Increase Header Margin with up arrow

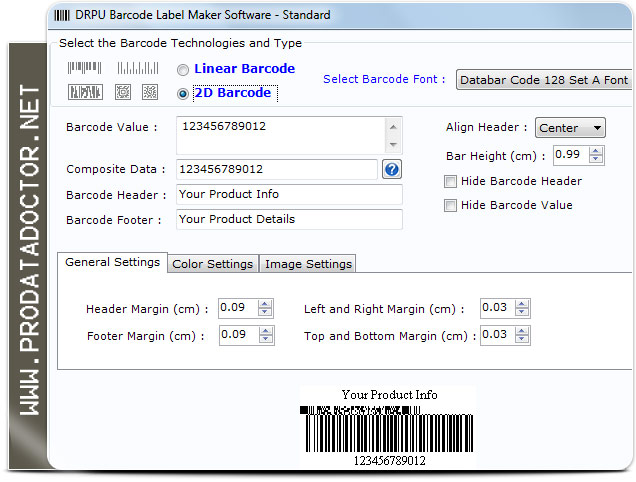(264, 304)
